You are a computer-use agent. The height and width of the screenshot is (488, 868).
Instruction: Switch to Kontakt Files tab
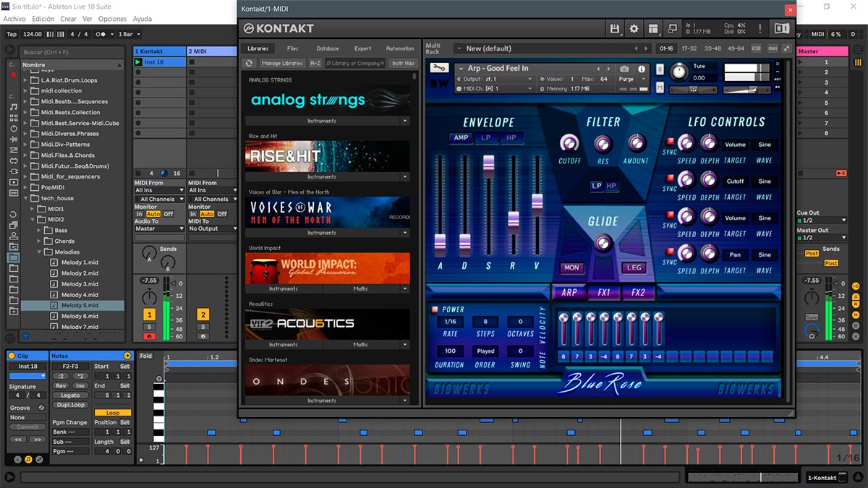coord(292,48)
